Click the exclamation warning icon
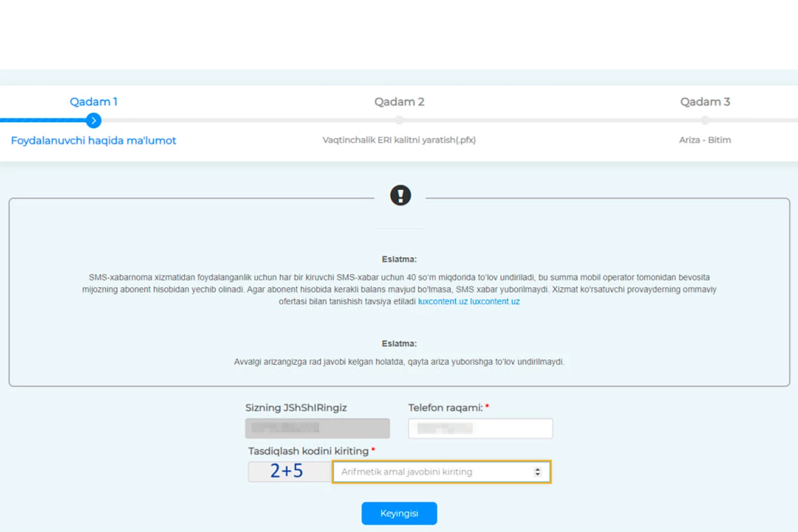 pos(400,196)
